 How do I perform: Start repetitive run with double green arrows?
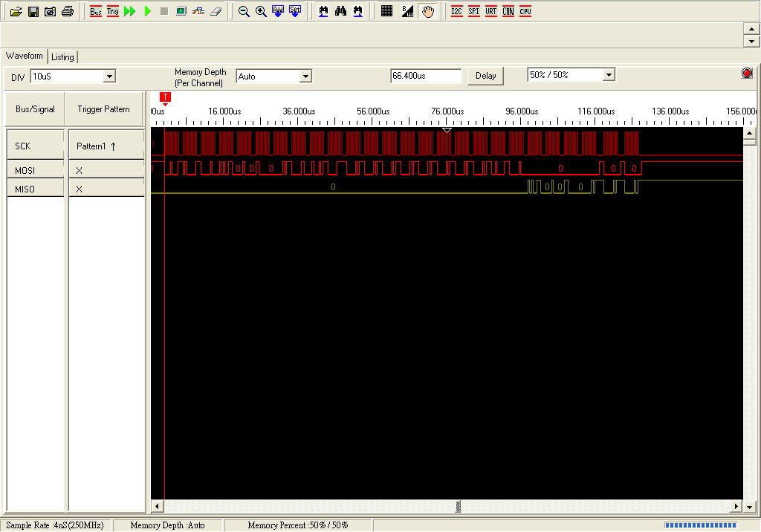[129, 12]
